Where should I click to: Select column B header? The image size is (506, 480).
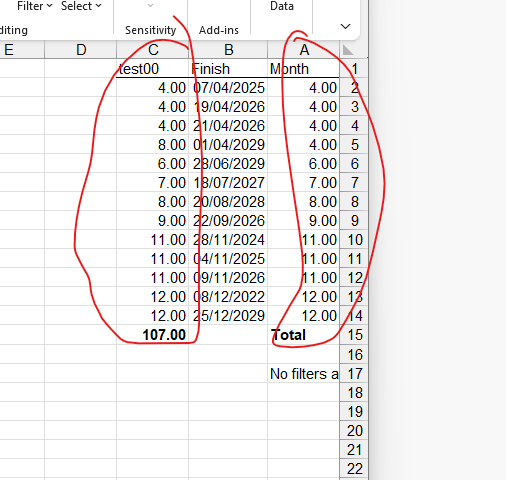click(x=228, y=50)
